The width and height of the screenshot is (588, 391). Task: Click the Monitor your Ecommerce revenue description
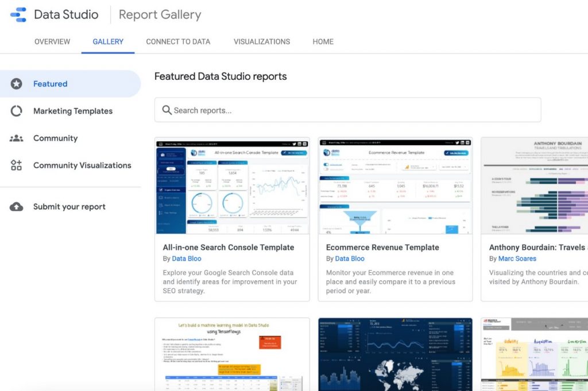[390, 281]
